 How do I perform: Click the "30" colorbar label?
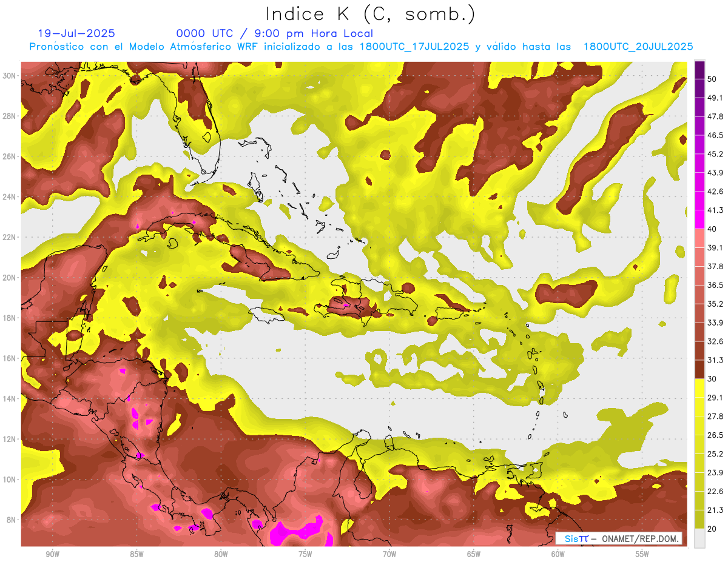[713, 379]
